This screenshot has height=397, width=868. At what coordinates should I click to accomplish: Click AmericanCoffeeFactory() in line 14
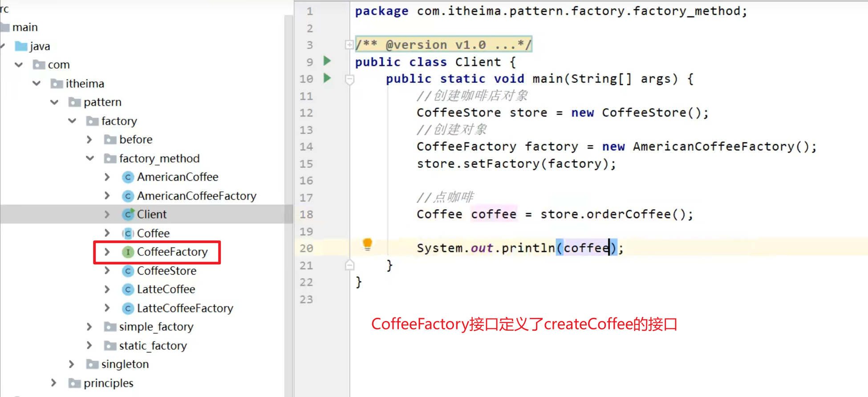(720, 146)
